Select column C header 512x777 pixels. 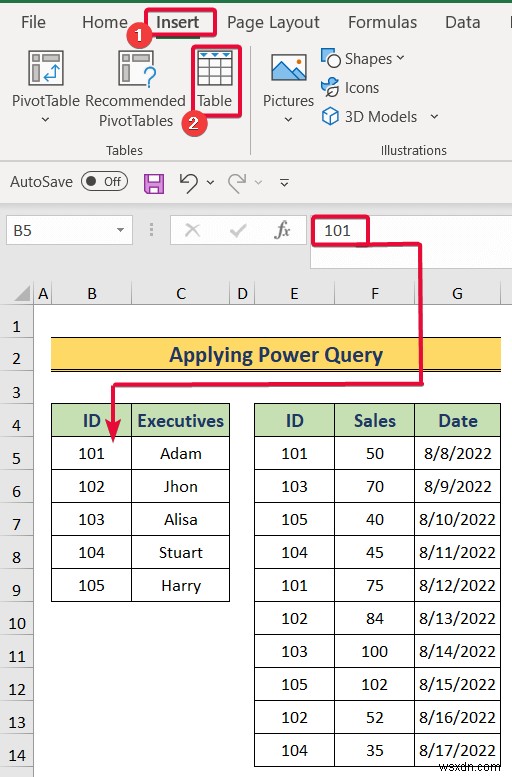coord(180,294)
